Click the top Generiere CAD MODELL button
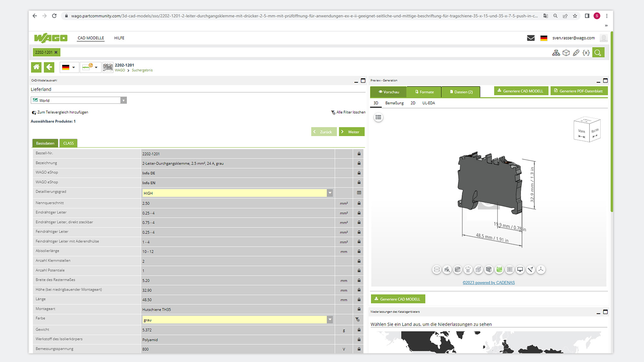This screenshot has height=362, width=644. 521,91
